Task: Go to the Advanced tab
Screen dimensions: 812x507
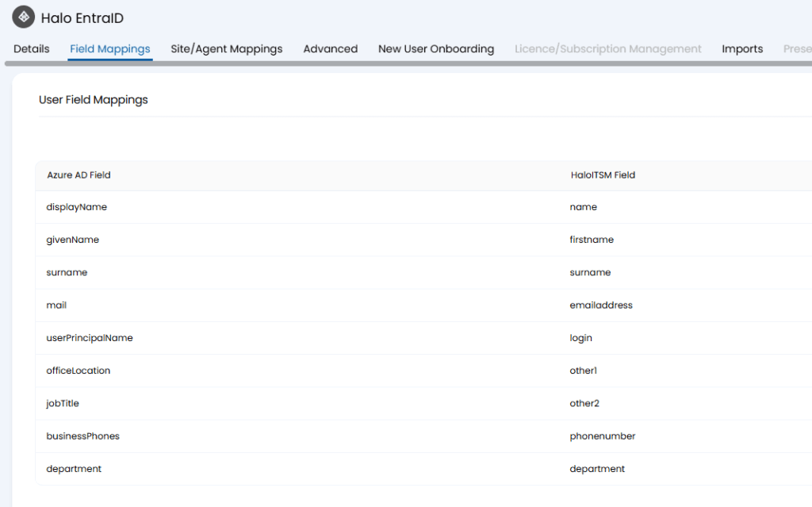Action: [x=330, y=49]
